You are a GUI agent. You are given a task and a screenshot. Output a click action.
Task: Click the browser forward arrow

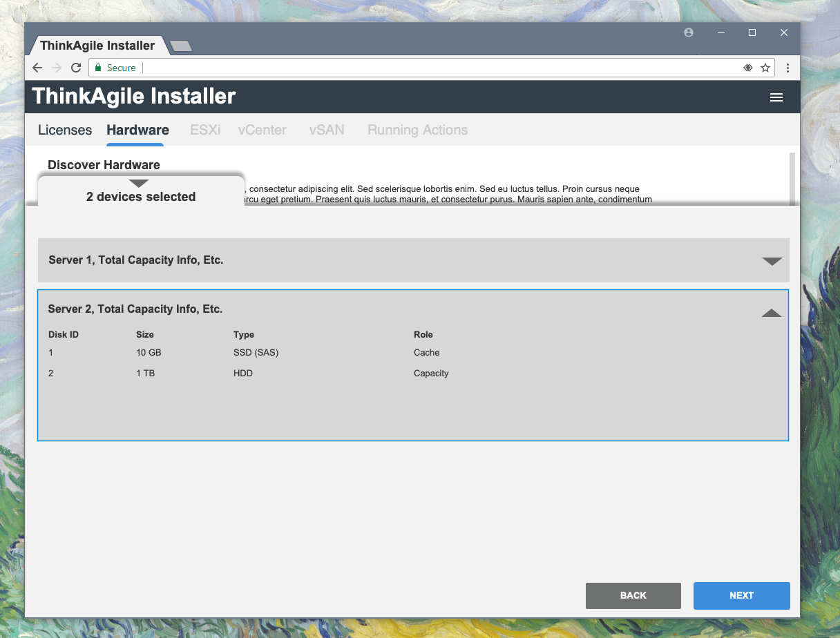(x=57, y=68)
